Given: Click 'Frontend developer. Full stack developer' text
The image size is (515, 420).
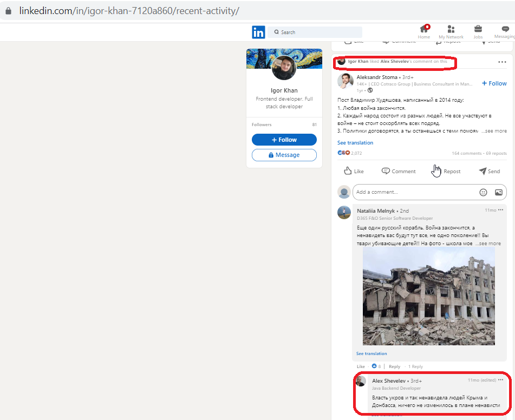Looking at the screenshot, I should point(284,102).
